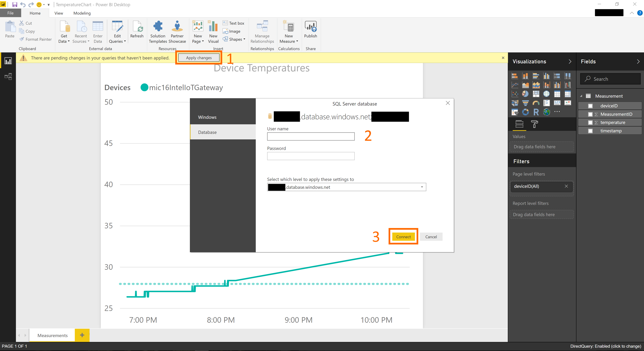644x351 pixels.
Task: Select the card 123 visualization
Action: 557,103
